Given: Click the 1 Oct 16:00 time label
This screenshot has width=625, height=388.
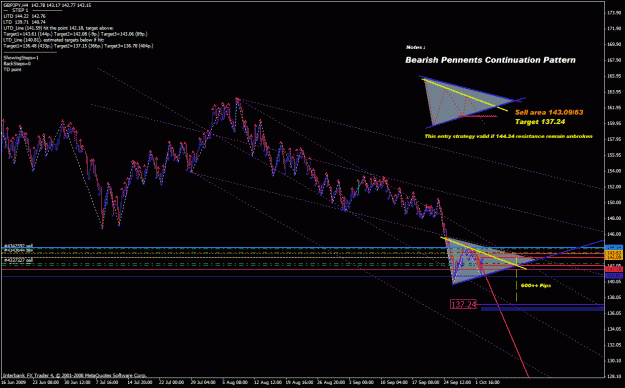Looking at the screenshot, I should (488, 382).
